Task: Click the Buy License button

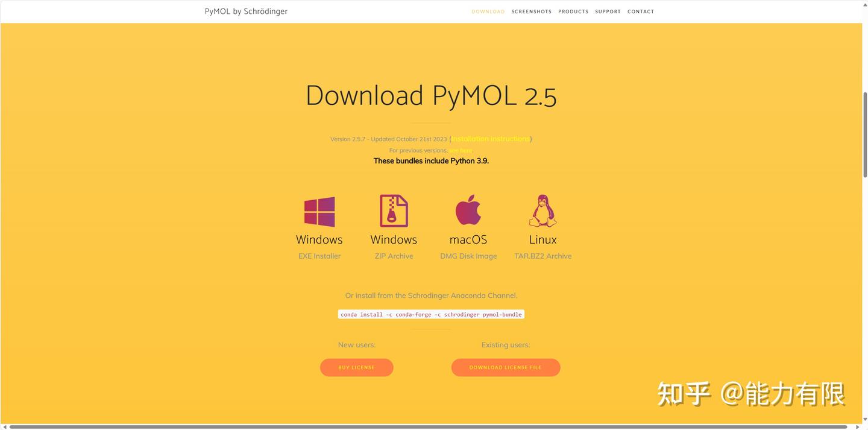Action: coord(356,367)
